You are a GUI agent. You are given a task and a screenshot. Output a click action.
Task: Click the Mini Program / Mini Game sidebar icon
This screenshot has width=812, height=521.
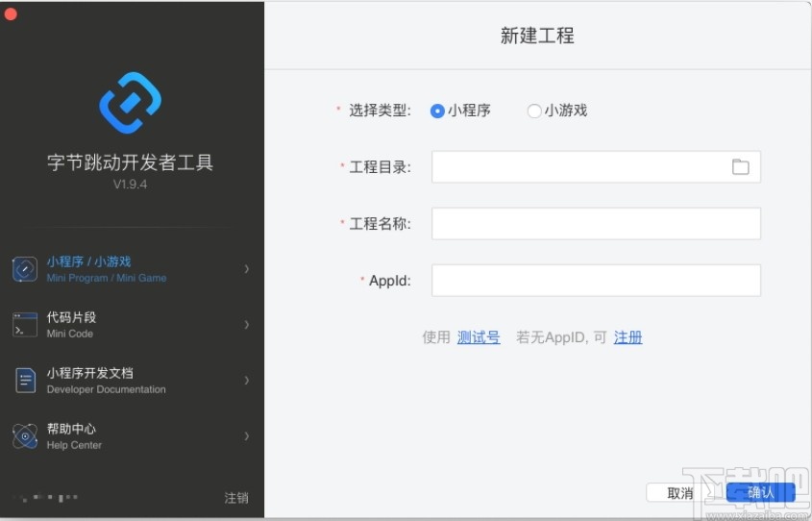[25, 269]
